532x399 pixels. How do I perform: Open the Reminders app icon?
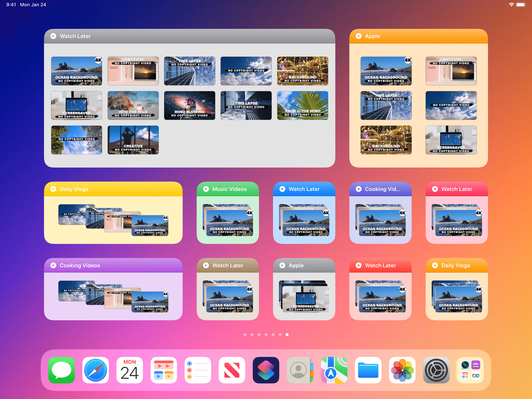point(198,370)
